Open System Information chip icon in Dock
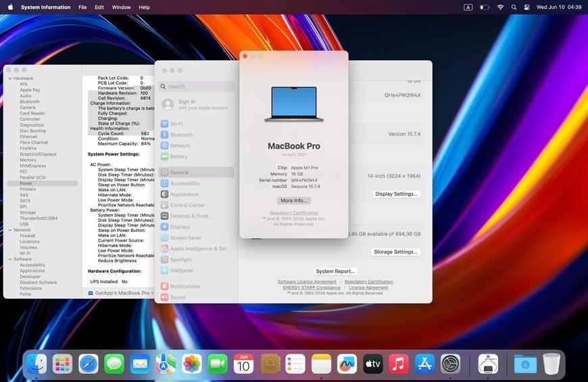Viewport: 588px width, 382px height. [x=488, y=364]
